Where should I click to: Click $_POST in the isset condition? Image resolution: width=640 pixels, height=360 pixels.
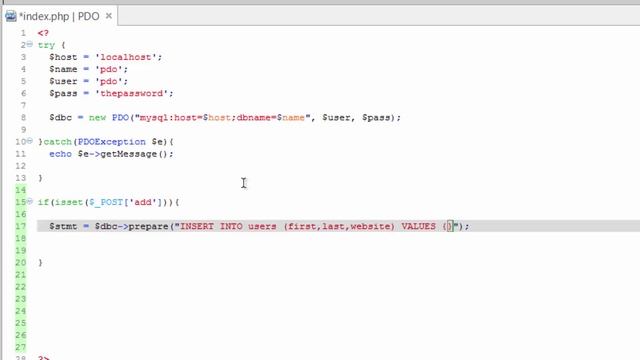[106, 202]
